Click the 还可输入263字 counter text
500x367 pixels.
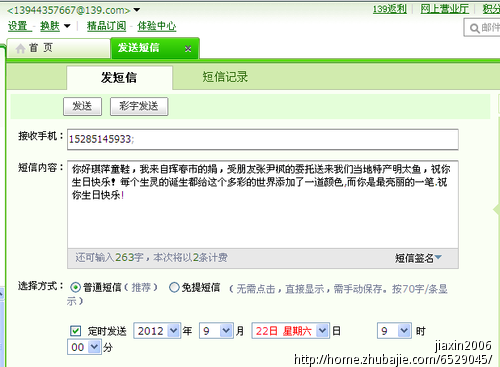tap(109, 257)
